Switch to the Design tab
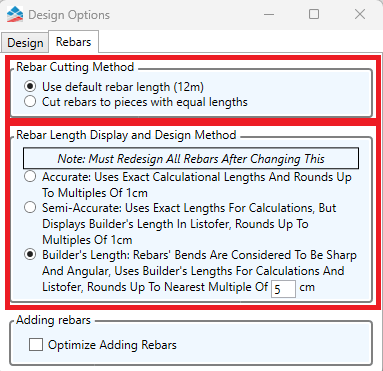The height and width of the screenshot is (371, 383). tap(25, 43)
